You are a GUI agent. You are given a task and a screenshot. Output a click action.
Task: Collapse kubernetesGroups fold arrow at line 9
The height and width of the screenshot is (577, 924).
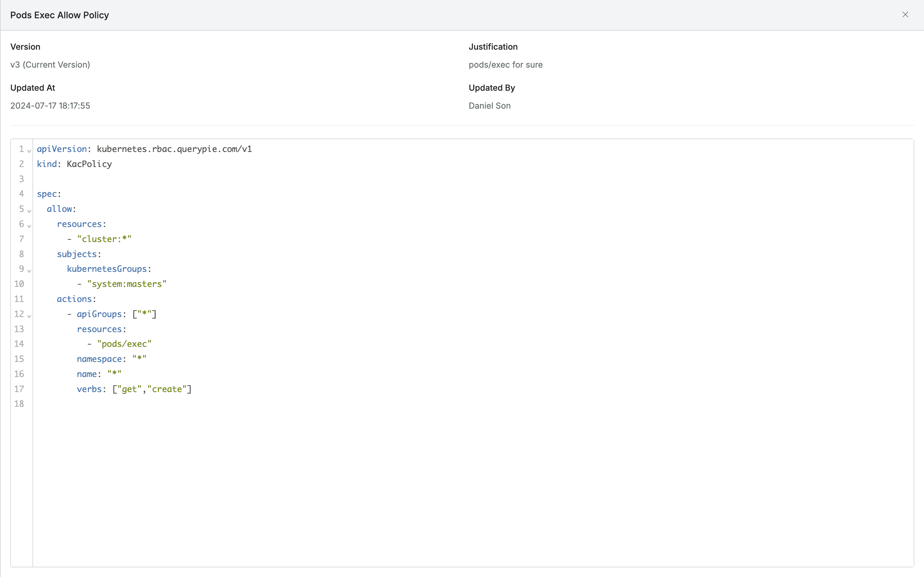coord(29,271)
